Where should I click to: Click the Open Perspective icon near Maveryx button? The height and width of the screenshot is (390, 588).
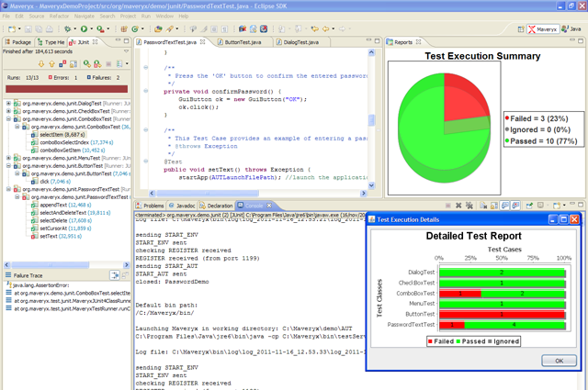click(x=521, y=28)
